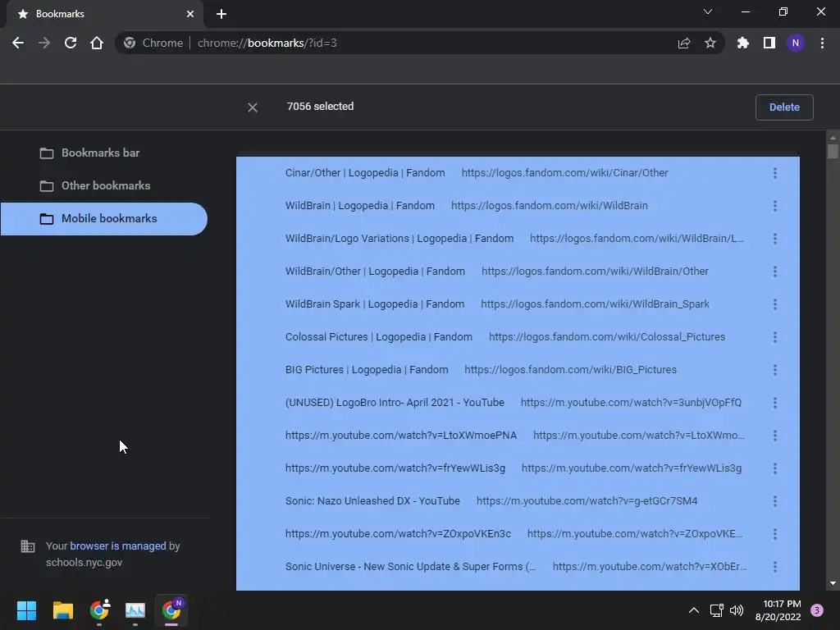Open Bookmarks bar folder
This screenshot has width=840, height=630.
click(x=100, y=153)
